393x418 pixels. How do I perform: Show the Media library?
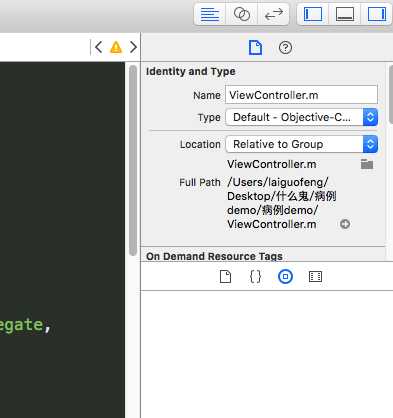pos(315,276)
